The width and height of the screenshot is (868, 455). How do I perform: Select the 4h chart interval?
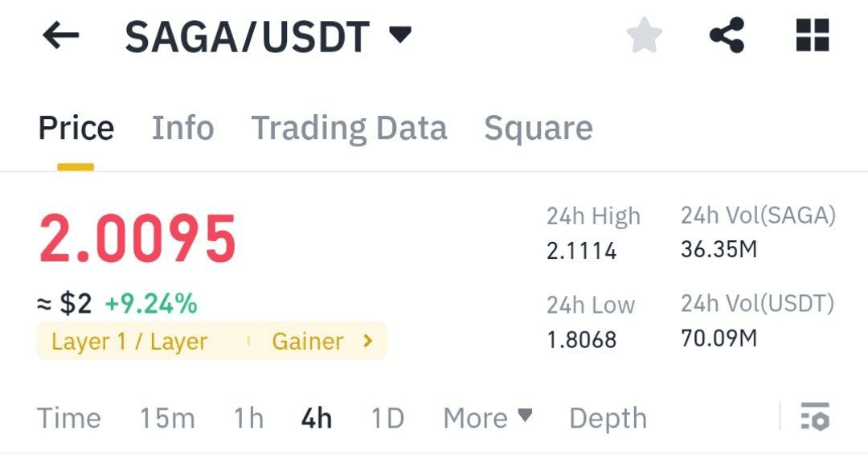point(316,418)
